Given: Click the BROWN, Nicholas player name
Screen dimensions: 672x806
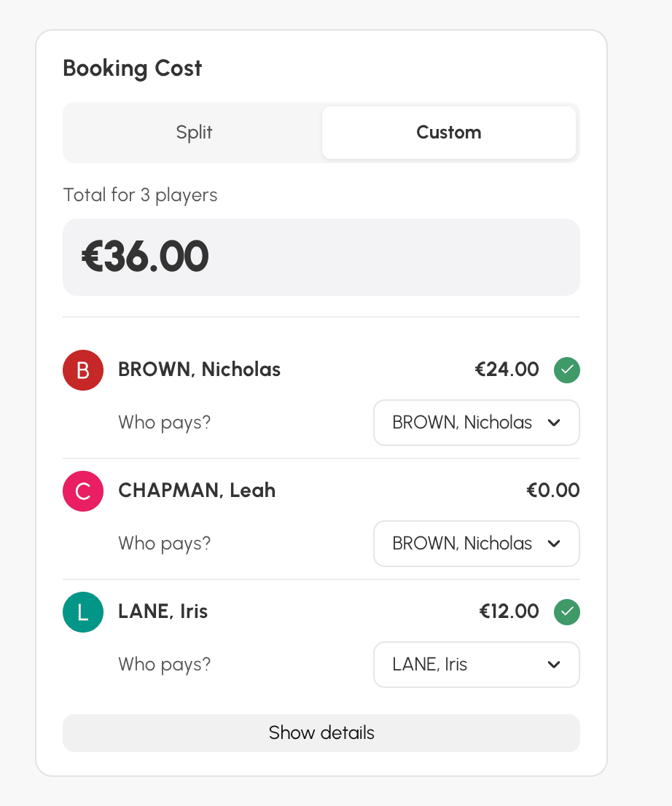Looking at the screenshot, I should pyautogui.click(x=200, y=369).
